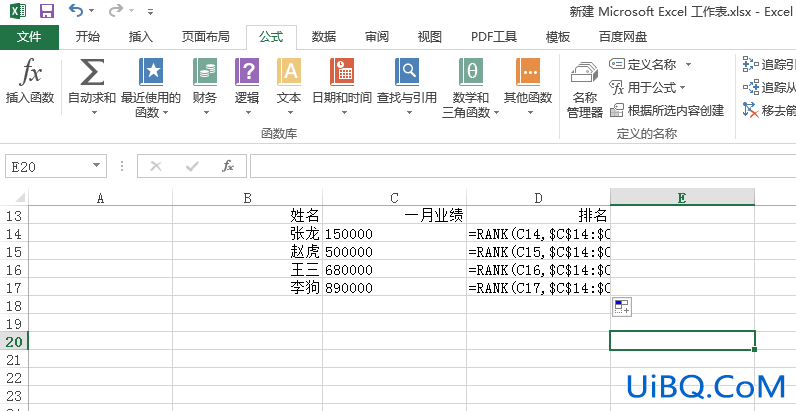Image resolution: width=796 pixels, height=411 pixels.
Task: Click Create from Selection button
Action: click(x=667, y=111)
